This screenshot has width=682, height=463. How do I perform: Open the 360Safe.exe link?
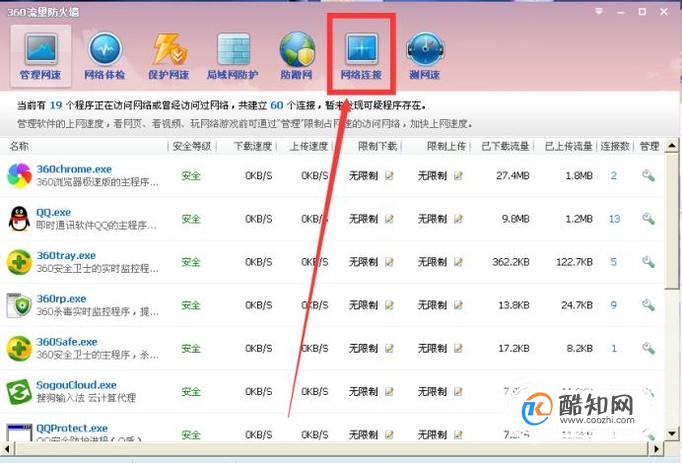tap(67, 342)
